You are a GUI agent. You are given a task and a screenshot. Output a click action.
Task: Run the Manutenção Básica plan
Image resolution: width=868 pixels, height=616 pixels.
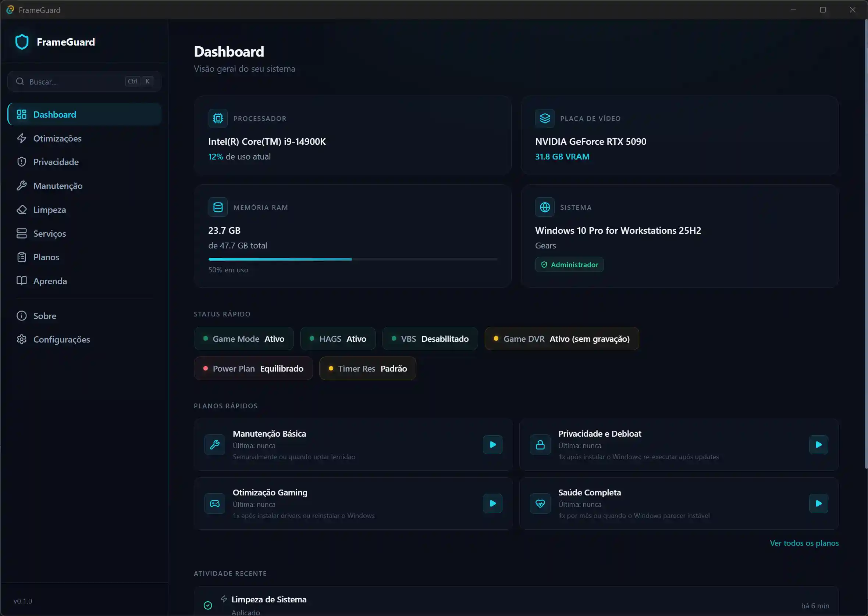point(492,445)
